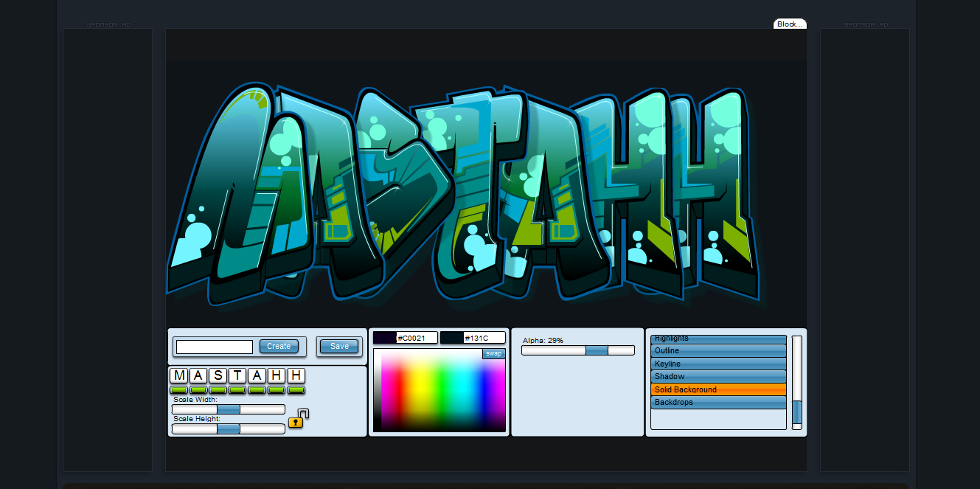The height and width of the screenshot is (489, 980).
Task: Click the padlock aspect-ratio lock icon
Action: [298, 418]
